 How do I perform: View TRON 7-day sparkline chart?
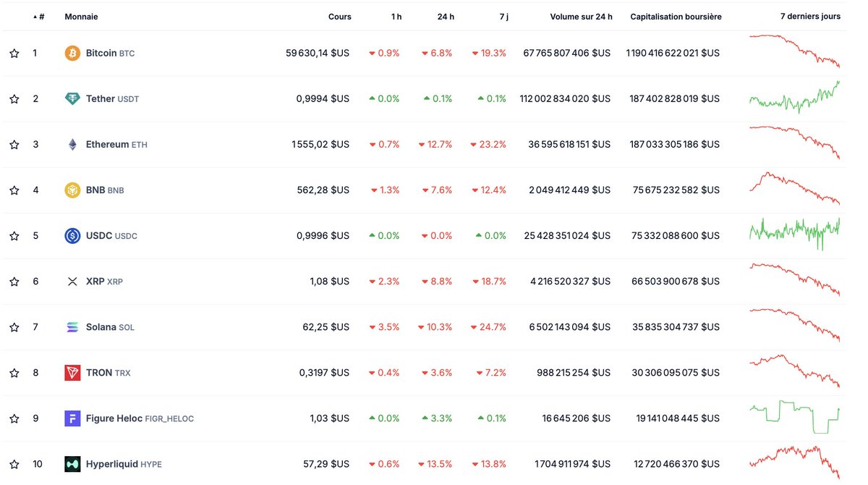(x=795, y=371)
